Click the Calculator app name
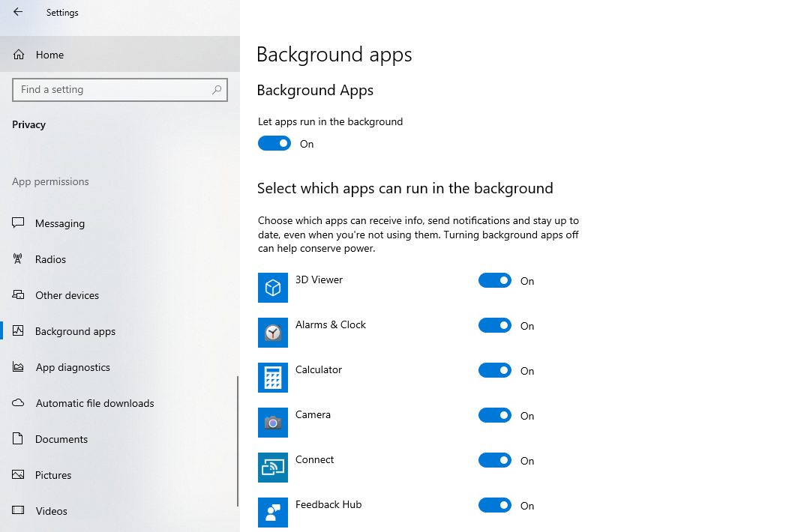Image resolution: width=801 pixels, height=532 pixels. pyautogui.click(x=318, y=369)
